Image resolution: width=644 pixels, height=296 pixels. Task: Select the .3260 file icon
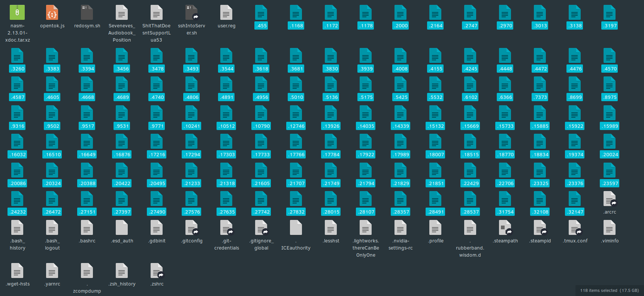(17, 55)
